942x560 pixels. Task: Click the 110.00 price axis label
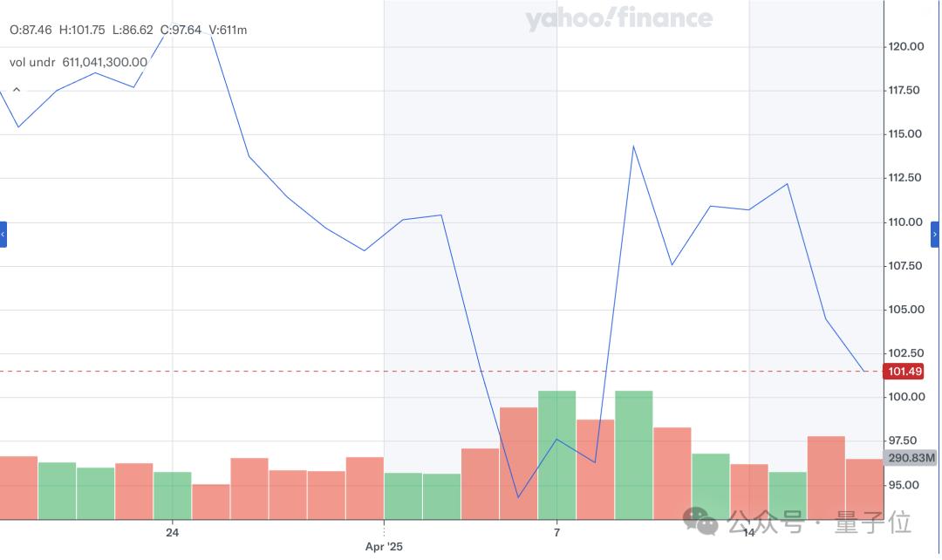pyautogui.click(x=905, y=222)
